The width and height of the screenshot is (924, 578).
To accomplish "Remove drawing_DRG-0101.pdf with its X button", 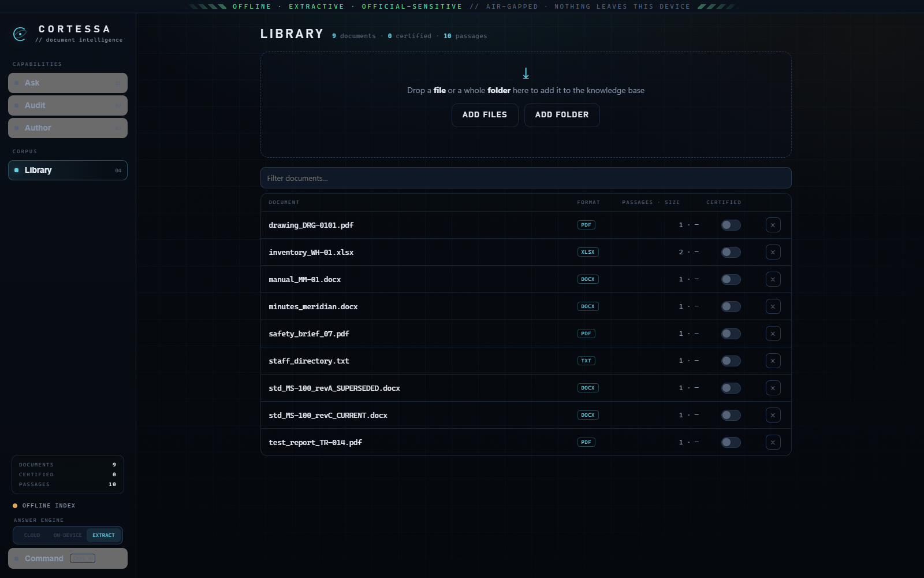I will tap(773, 225).
